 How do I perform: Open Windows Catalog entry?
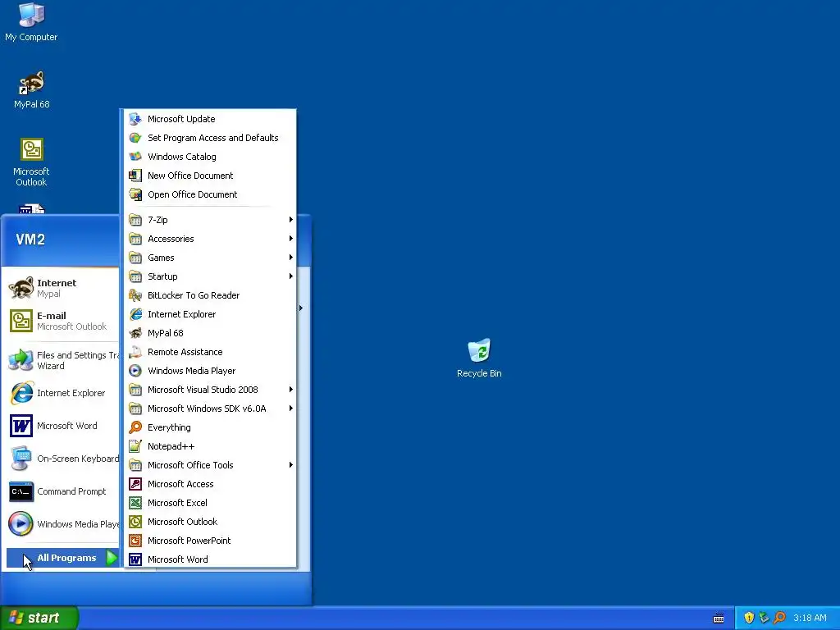(x=210, y=157)
